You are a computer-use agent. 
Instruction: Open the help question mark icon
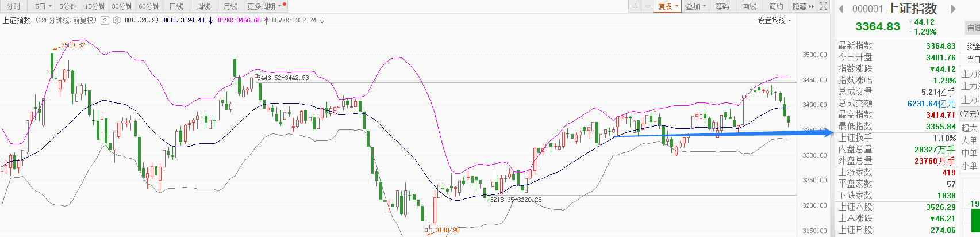(x=105, y=20)
